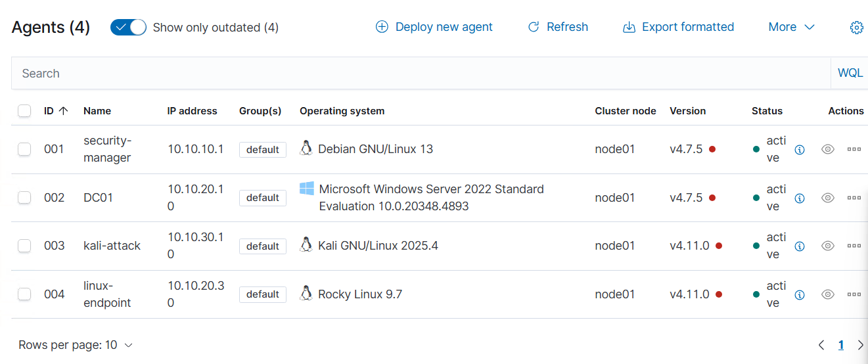Check the box for agent 002 DC01
Viewport: 868px width, 364px height.
[24, 198]
